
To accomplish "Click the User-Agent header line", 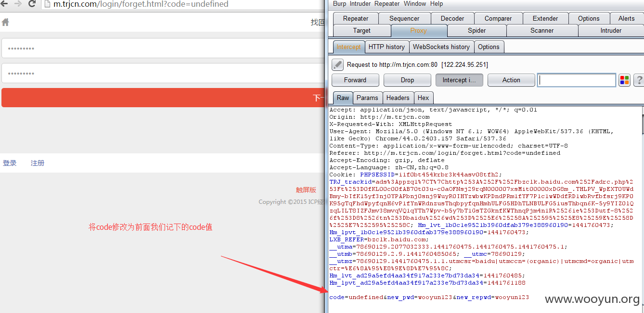I will [472, 135].
